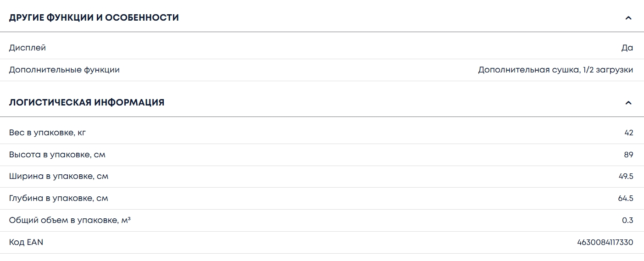Click the 'Другие функции и особенности' heading
The height and width of the screenshot is (261, 644).
tap(94, 18)
